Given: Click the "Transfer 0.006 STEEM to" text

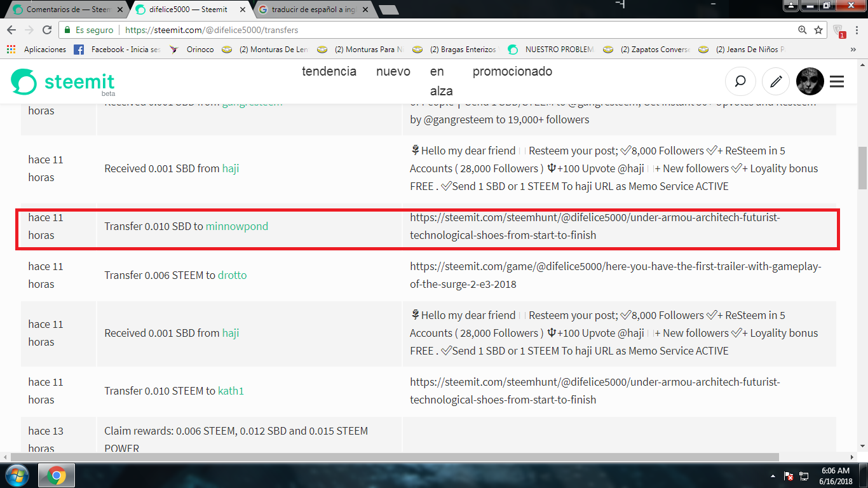Looking at the screenshot, I should (159, 275).
